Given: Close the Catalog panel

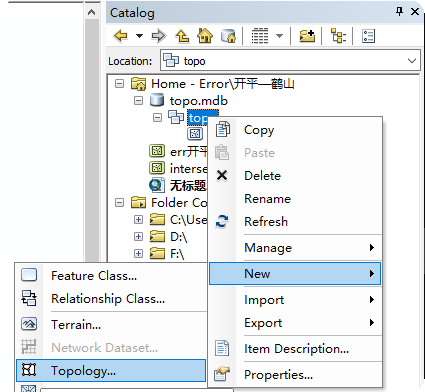Looking at the screenshot, I should (x=415, y=12).
